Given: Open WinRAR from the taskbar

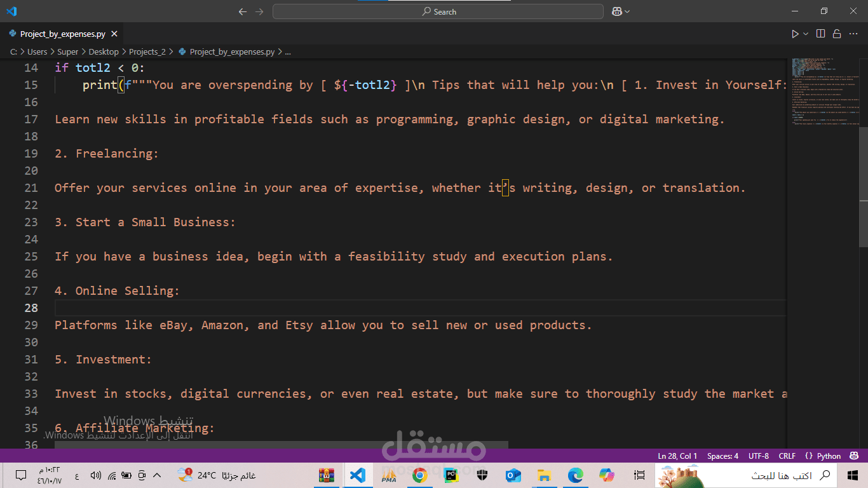Looking at the screenshot, I should coord(327,475).
